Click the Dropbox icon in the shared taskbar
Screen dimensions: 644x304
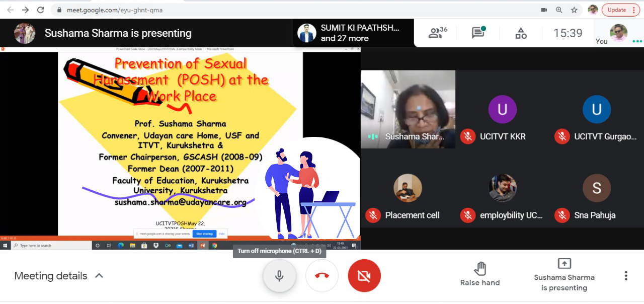155,246
